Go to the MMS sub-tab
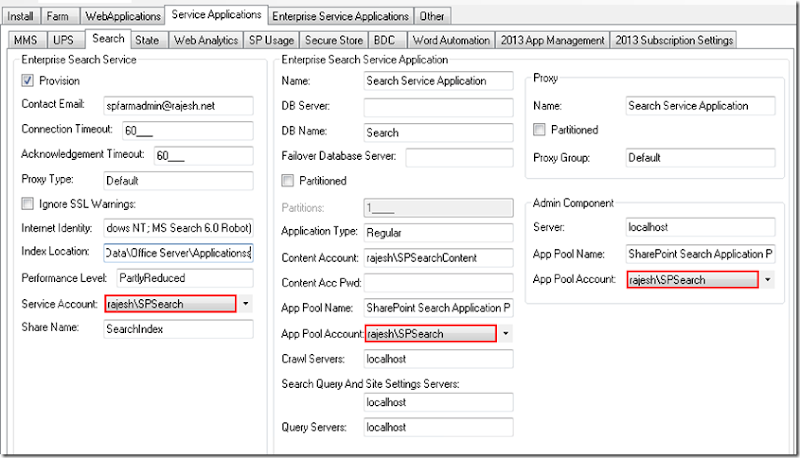The height and width of the screenshot is (458, 800). (26, 40)
